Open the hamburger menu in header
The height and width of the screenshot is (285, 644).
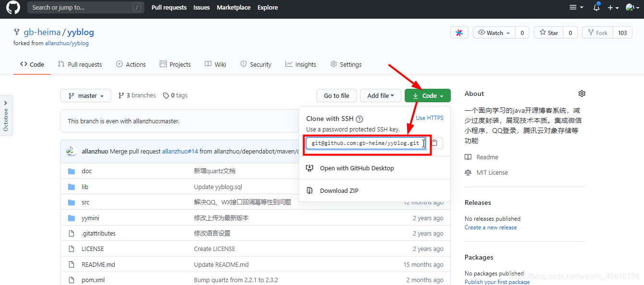click(576, 7)
